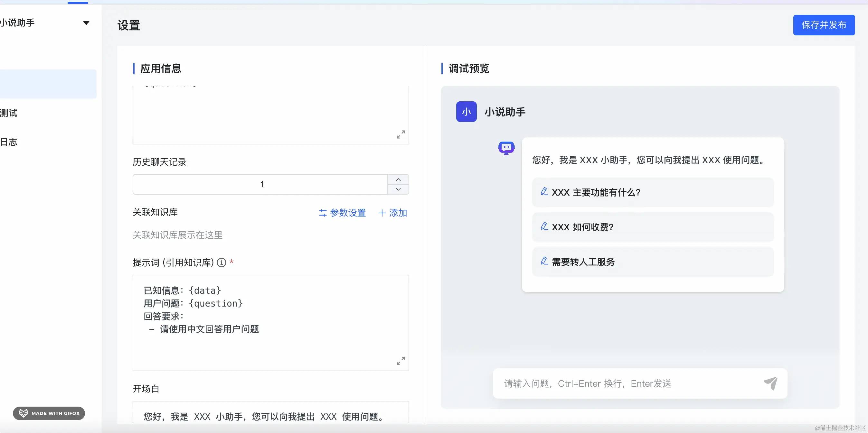Select suggested question 需要转人工服务

(653, 262)
